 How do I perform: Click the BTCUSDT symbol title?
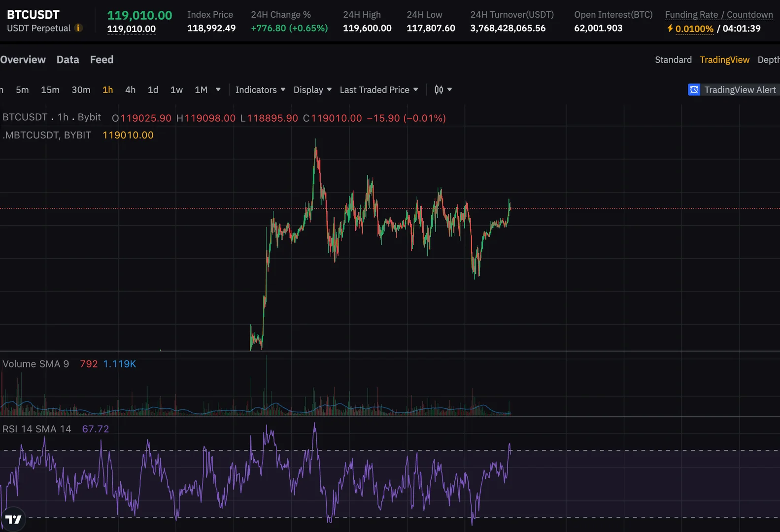tap(33, 15)
